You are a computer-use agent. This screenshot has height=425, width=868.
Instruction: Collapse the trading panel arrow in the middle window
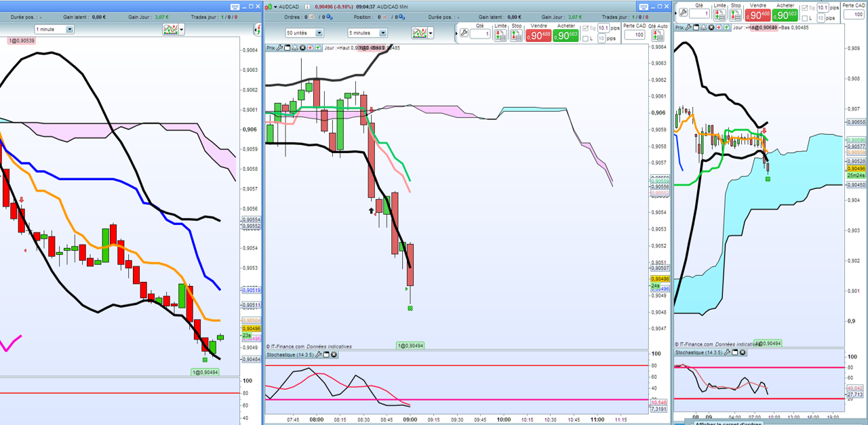pos(456,33)
